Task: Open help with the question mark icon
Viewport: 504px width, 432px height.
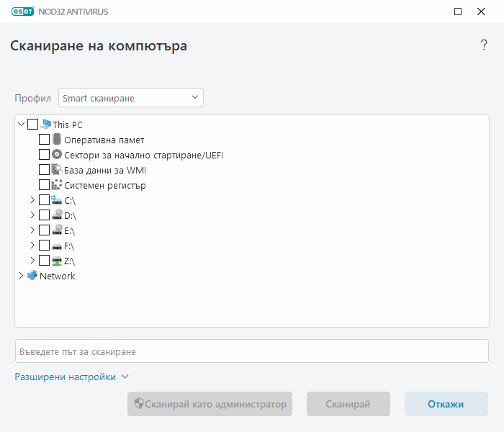Action: [484, 45]
